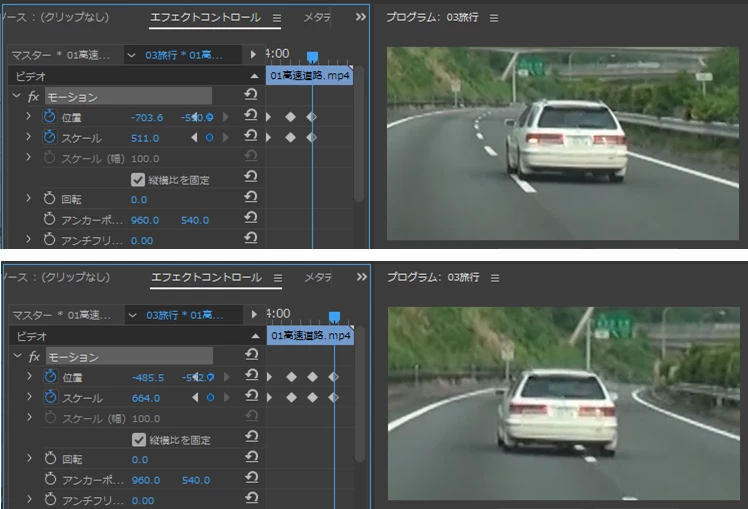Reset rotation in the panel with scale 664.0
748x509 pixels.
point(251,457)
